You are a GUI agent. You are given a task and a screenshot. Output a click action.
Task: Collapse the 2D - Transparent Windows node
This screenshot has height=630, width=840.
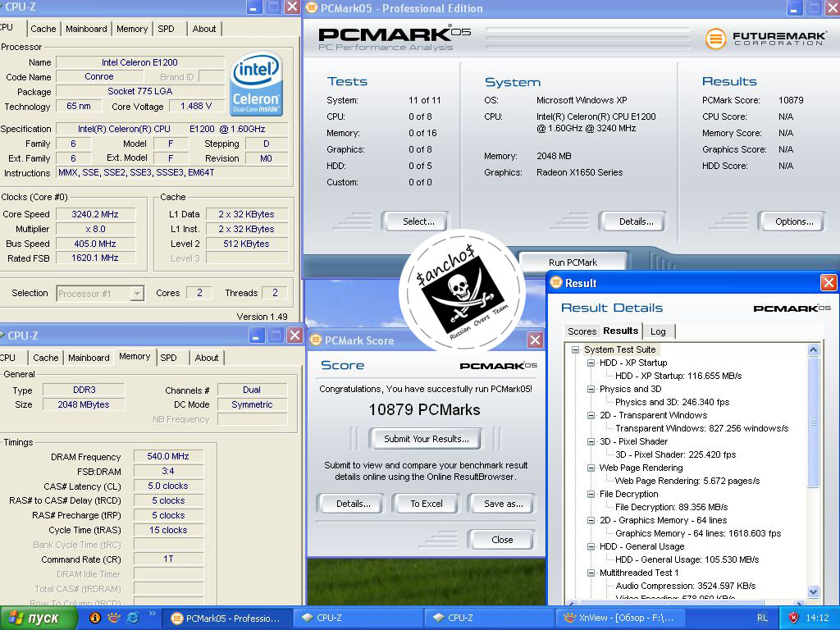point(591,415)
